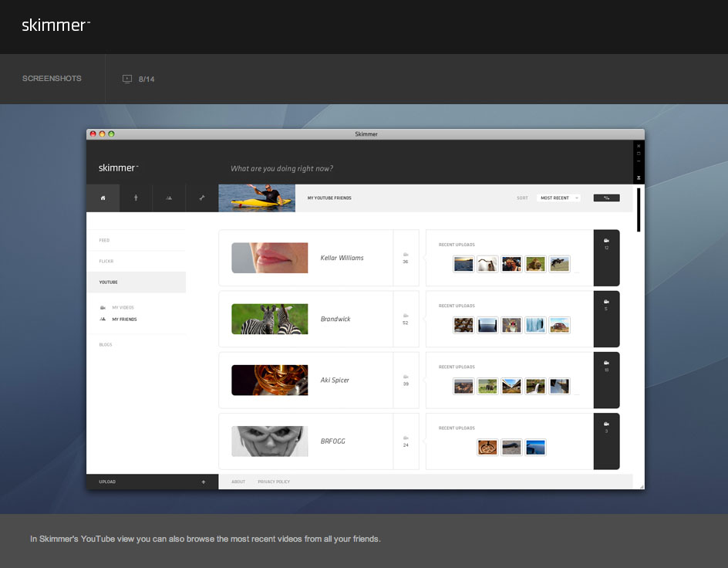Click the yellow minimize button of Skimmer window
Image resolution: width=728 pixels, height=568 pixels.
(x=102, y=134)
